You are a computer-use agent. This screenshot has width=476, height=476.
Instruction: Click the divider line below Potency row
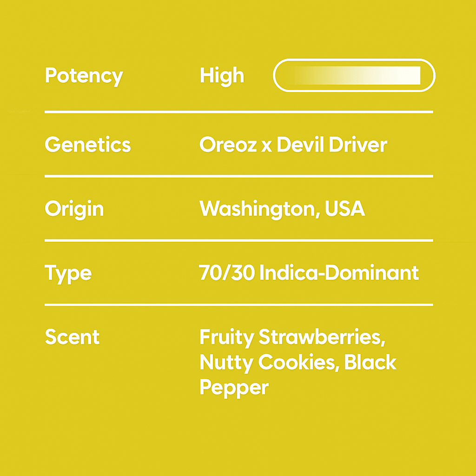(238, 112)
